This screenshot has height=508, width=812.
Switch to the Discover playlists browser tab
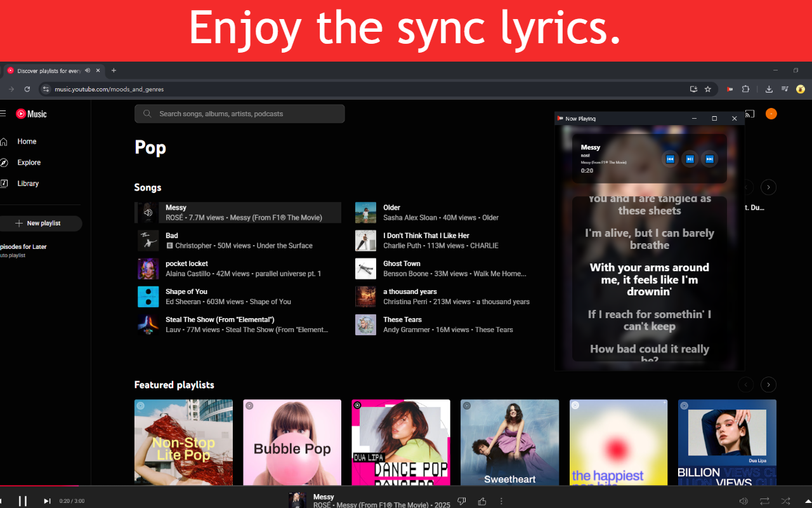pos(51,70)
